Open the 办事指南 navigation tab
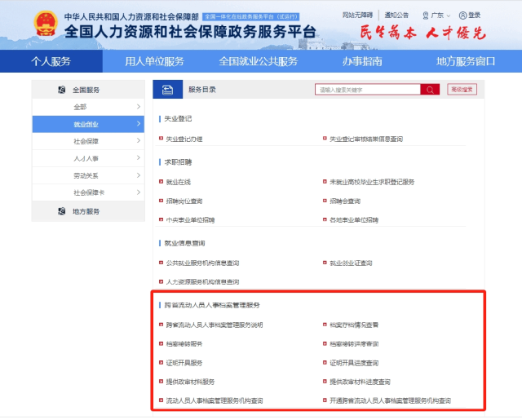The image size is (522, 420). pyautogui.click(x=362, y=62)
